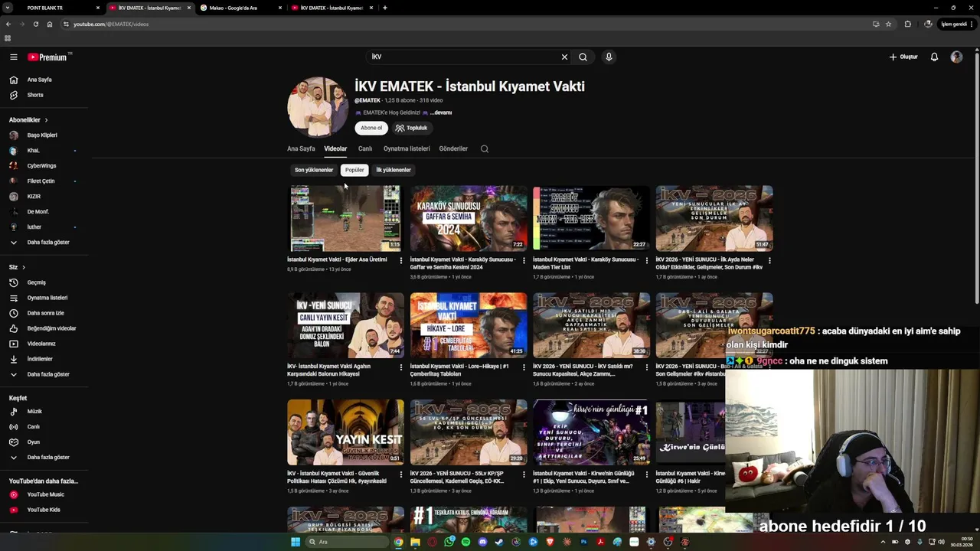Open Windows Start menu
The image size is (980, 551).
point(296,542)
